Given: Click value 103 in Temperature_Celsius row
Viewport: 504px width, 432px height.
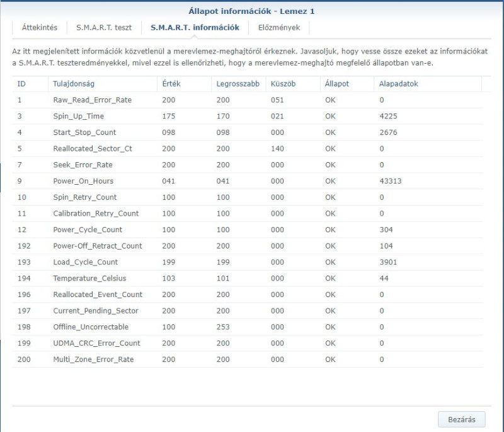Looking at the screenshot, I should pos(169,278).
